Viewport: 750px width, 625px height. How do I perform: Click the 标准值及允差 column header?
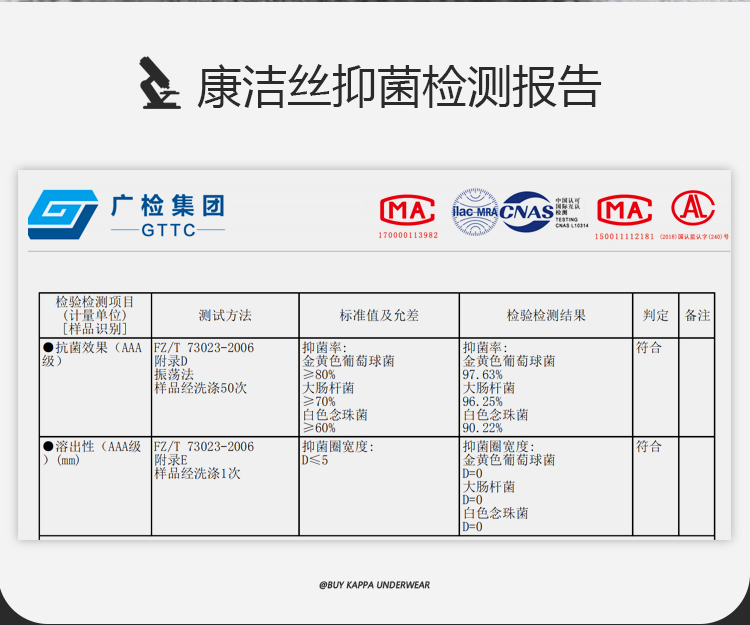[379, 315]
